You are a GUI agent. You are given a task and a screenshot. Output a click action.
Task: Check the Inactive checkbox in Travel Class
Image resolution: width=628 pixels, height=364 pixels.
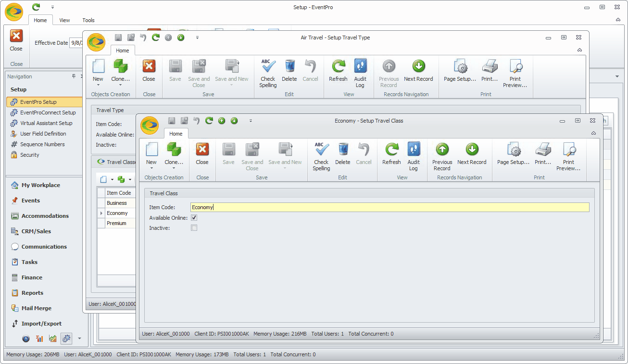tap(194, 228)
